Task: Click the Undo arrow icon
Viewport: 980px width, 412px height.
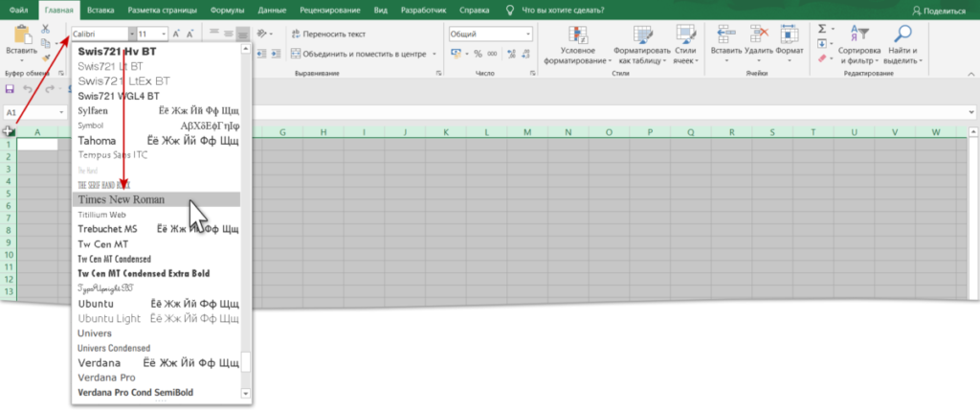Action: (x=28, y=89)
